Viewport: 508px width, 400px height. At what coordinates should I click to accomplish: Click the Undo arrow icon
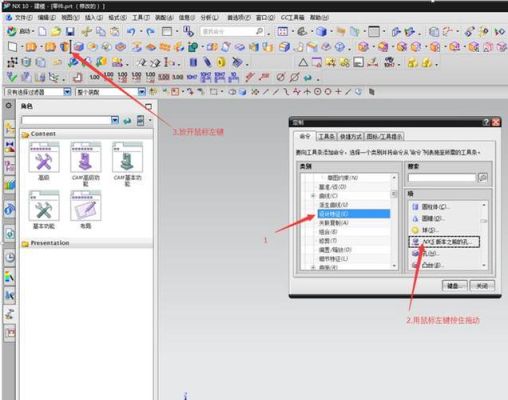(x=131, y=32)
